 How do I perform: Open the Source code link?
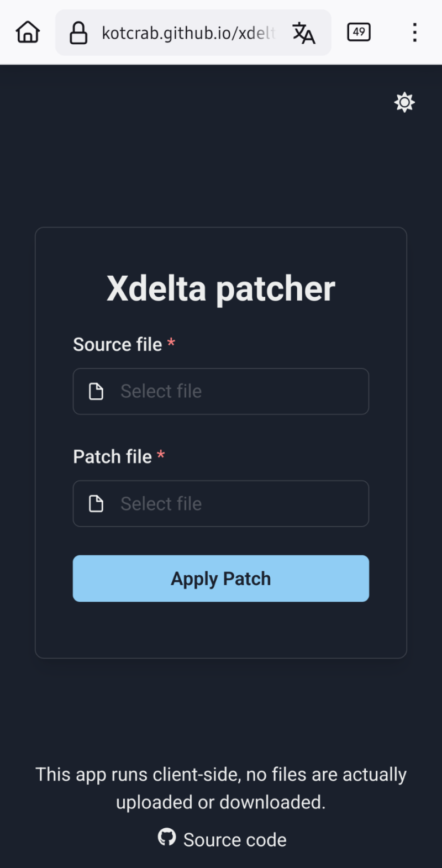coord(235,839)
